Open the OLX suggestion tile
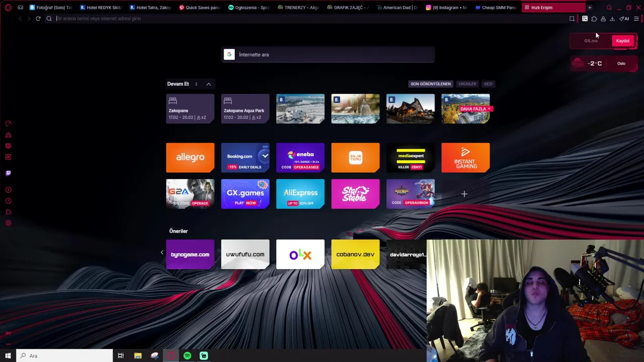This screenshot has height=362, width=644. [300, 254]
